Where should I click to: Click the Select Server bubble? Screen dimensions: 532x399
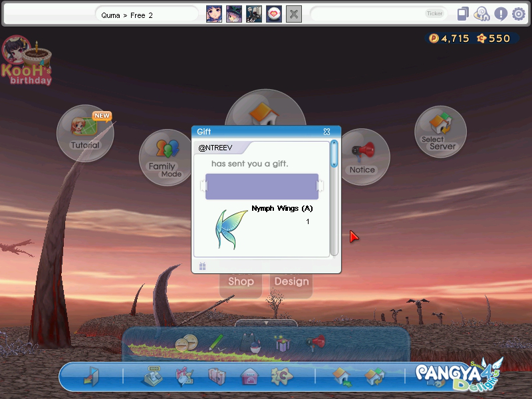tap(440, 133)
